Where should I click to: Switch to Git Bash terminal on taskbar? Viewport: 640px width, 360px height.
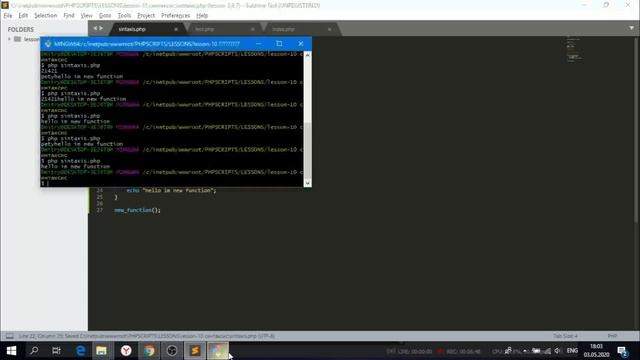point(218,351)
